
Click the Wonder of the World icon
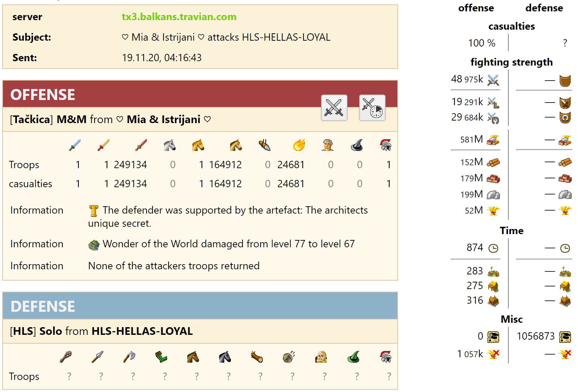pyautogui.click(x=94, y=245)
